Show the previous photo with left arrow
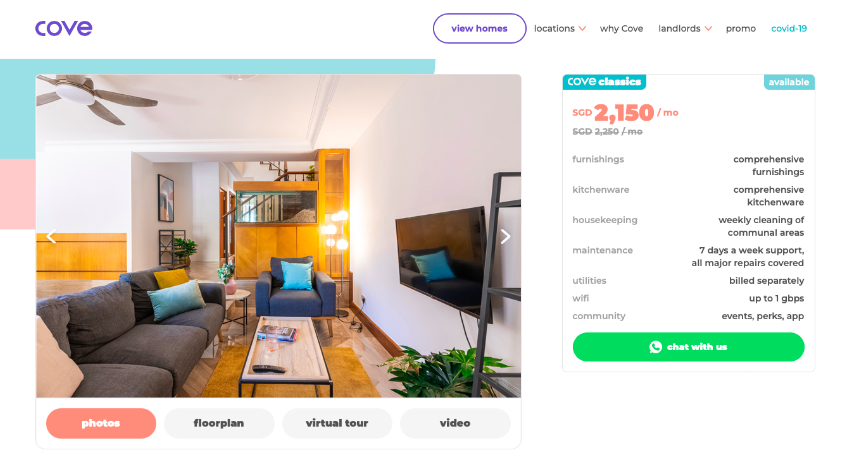This screenshot has height=462, width=866. tap(51, 237)
